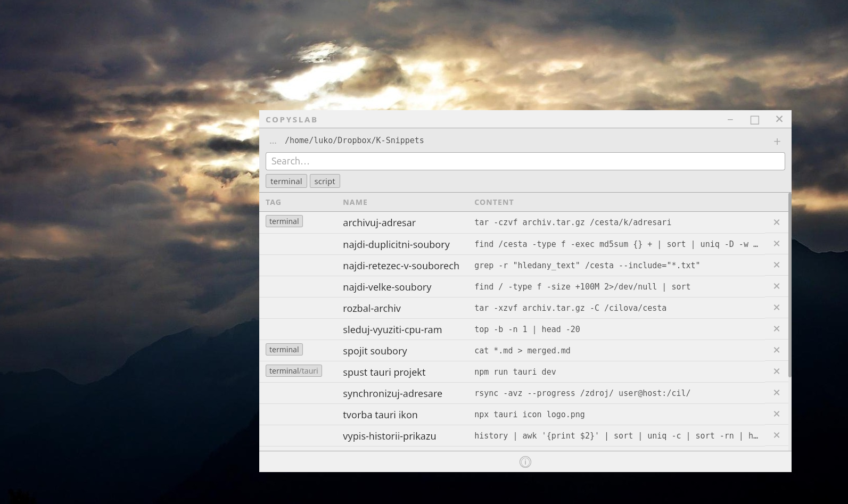The image size is (848, 504).
Task: Remove the vypis-historii-prikazu row
Action: point(776,435)
